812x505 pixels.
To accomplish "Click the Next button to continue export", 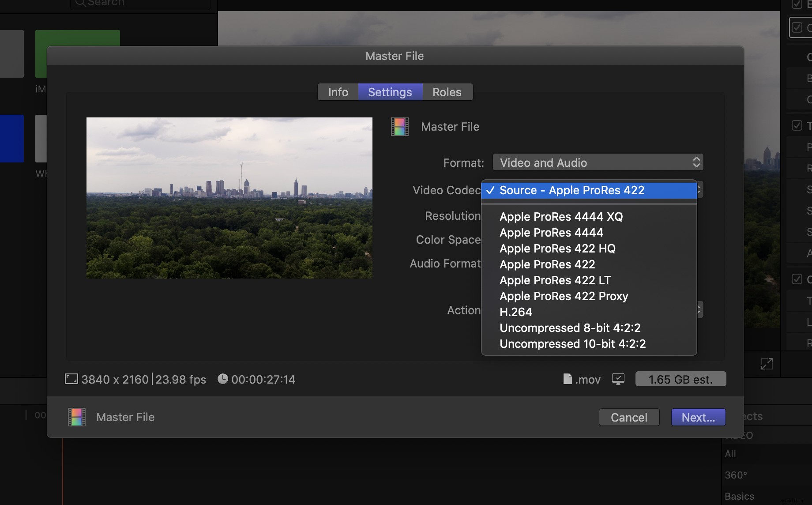I will (698, 417).
